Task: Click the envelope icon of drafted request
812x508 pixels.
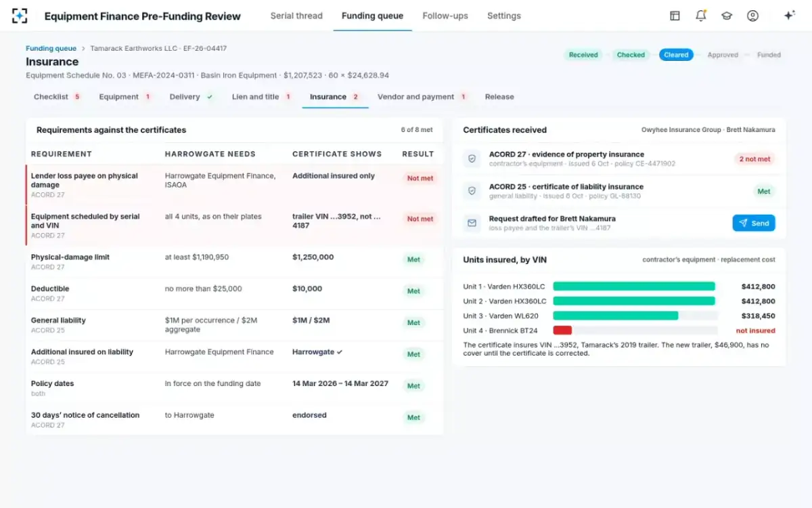Action: [x=472, y=223]
